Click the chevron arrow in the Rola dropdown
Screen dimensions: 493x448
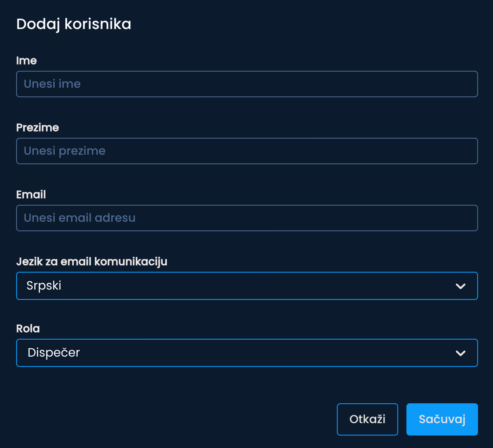[460, 353]
